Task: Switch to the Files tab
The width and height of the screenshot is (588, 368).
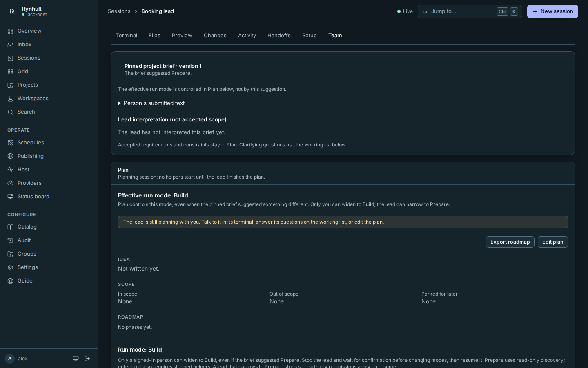Action: (x=154, y=36)
